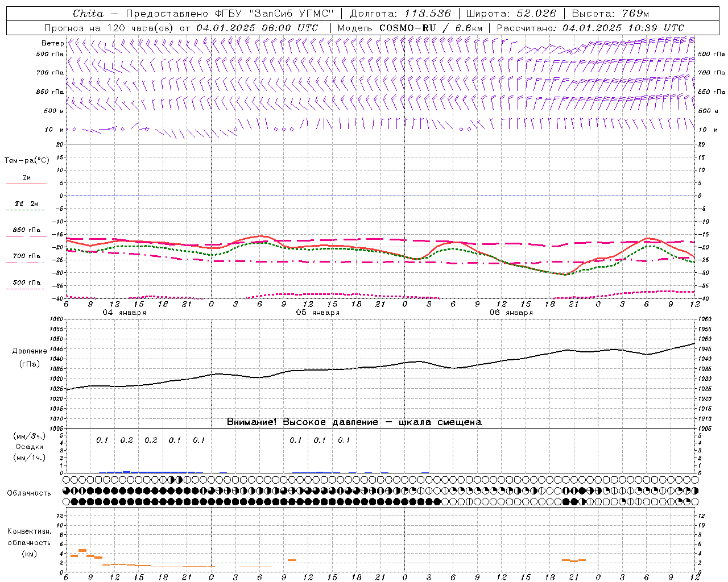Click "Внимание! Высокое давление" warning text
Viewport: 728px width, 582px height.
302,422
